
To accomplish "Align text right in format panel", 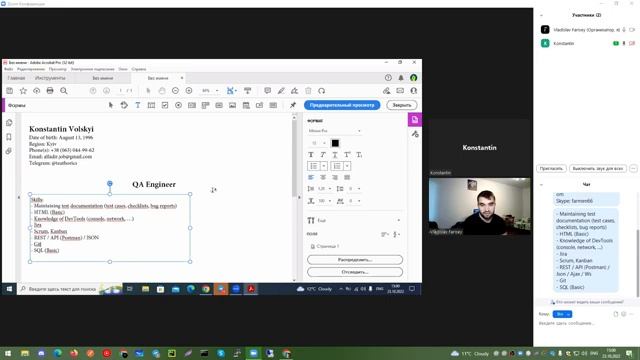I will [x=335, y=177].
